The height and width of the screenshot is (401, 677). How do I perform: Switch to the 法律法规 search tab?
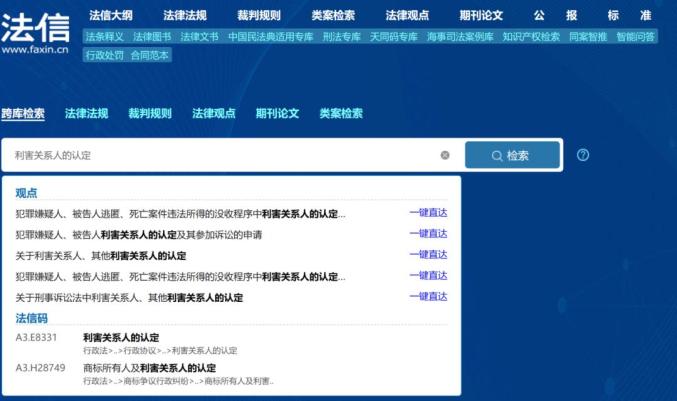click(86, 114)
